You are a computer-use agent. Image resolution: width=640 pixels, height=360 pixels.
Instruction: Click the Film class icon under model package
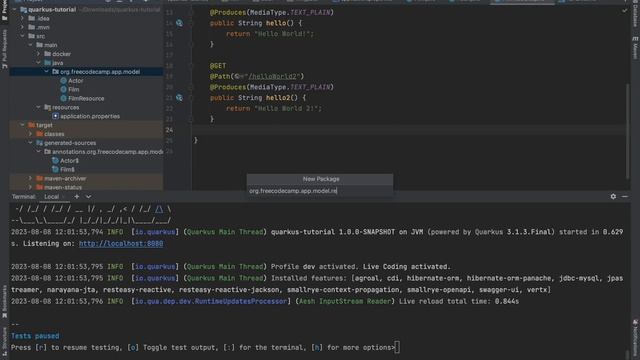tap(63, 89)
